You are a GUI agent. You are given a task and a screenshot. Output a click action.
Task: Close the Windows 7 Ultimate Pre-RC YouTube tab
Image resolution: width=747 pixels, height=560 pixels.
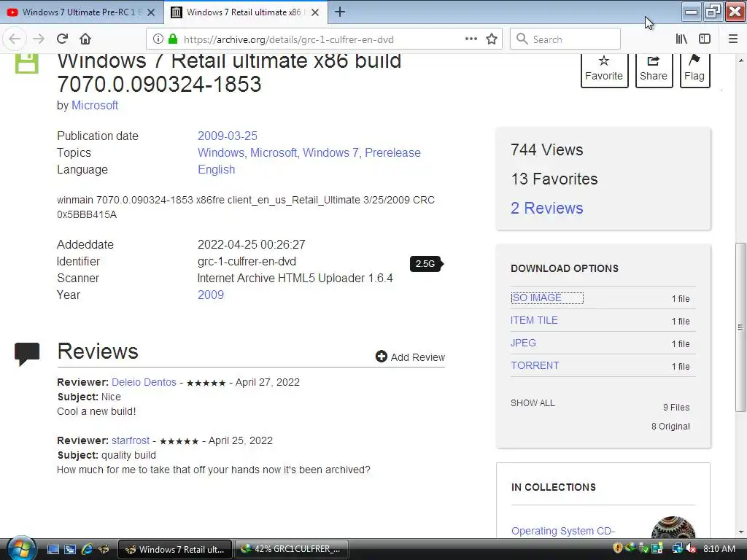point(151,12)
